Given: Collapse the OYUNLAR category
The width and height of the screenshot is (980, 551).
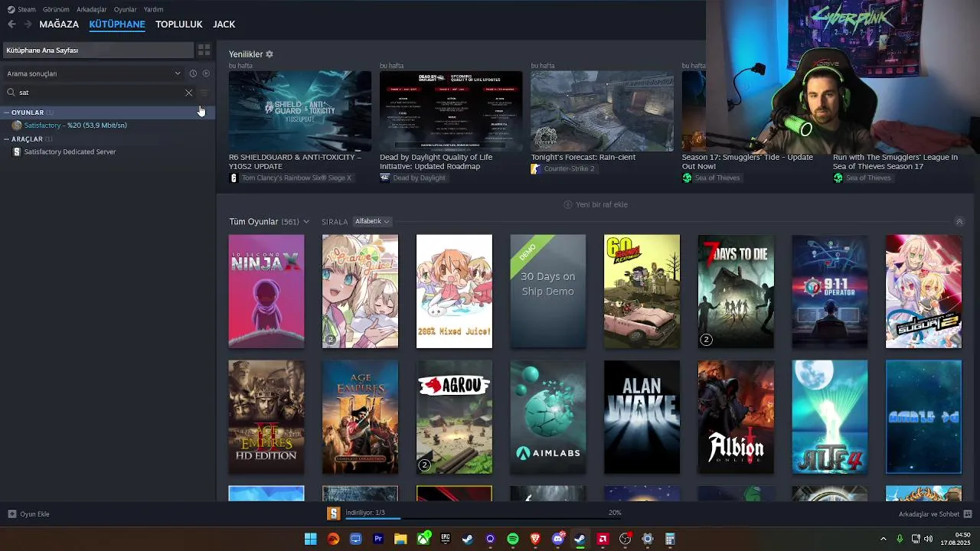Looking at the screenshot, I should pos(6,112).
